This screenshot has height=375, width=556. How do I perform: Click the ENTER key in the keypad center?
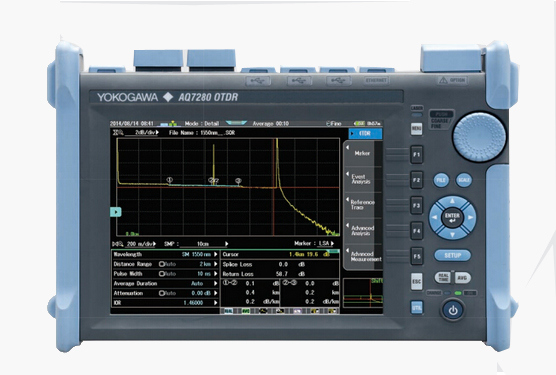(x=452, y=217)
